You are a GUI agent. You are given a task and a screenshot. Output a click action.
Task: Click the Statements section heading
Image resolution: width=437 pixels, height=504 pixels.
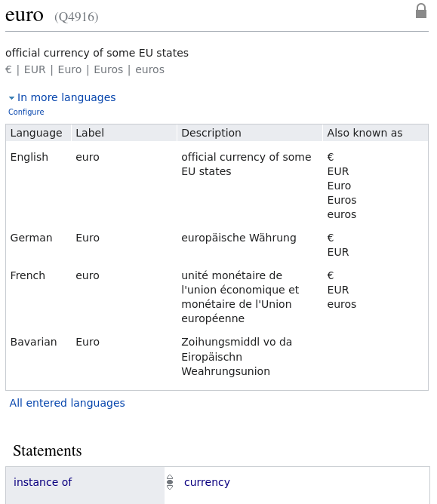(48, 450)
